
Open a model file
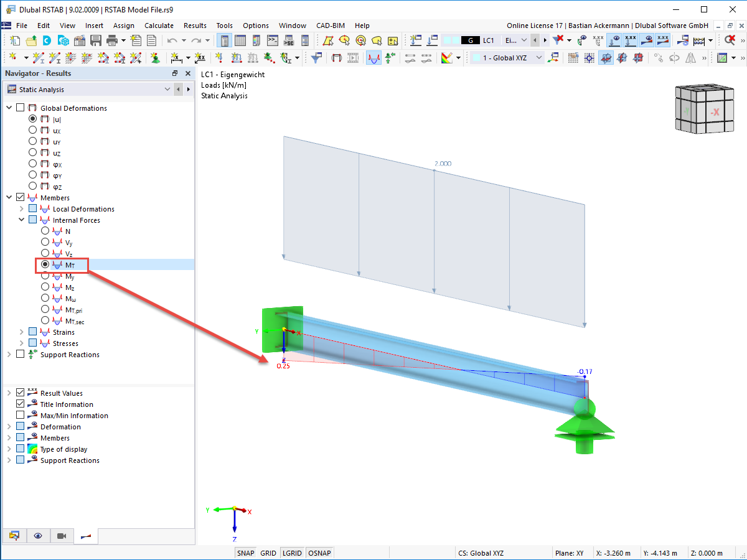click(x=31, y=40)
